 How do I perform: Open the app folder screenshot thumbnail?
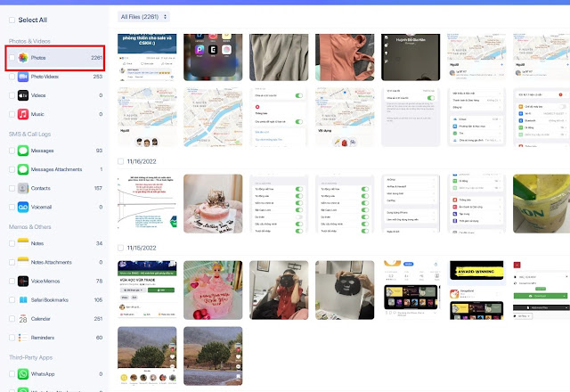[213, 57]
